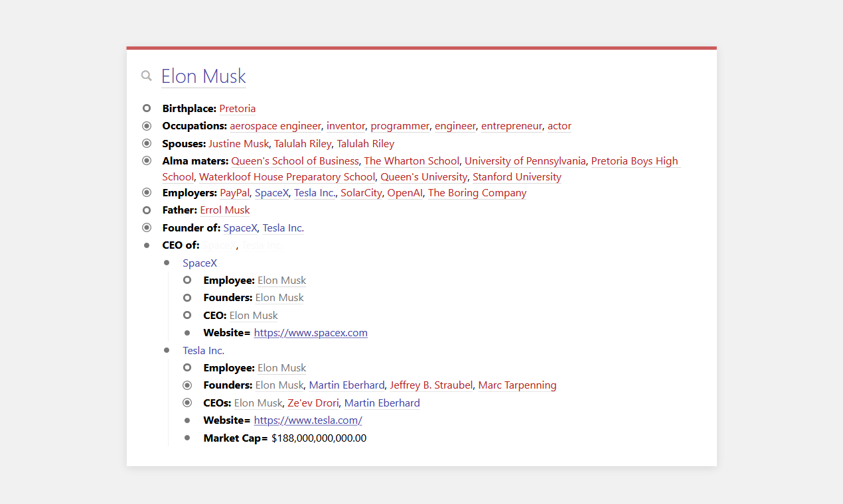Click the bullet next to CEO: Elon Musk
This screenshot has width=843, height=504.
[x=187, y=315]
